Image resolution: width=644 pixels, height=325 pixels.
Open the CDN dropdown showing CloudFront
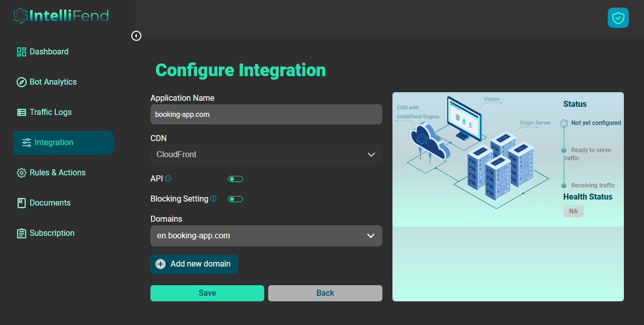(x=266, y=155)
